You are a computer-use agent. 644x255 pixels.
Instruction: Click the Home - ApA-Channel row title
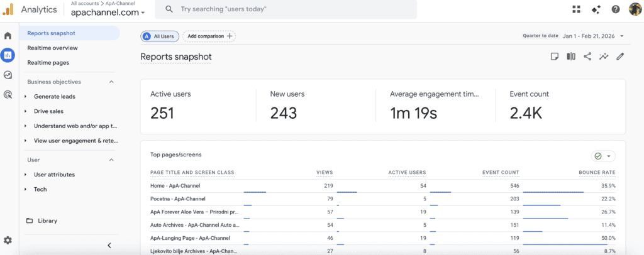coord(175,186)
